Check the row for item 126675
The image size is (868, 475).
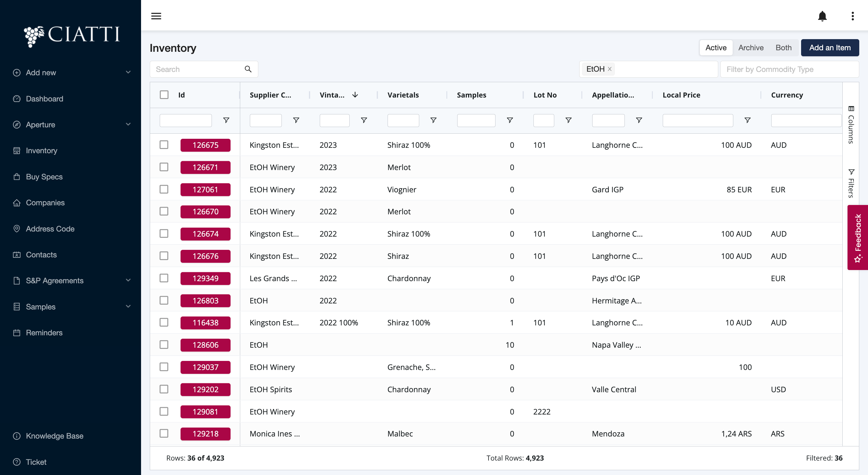(164, 145)
